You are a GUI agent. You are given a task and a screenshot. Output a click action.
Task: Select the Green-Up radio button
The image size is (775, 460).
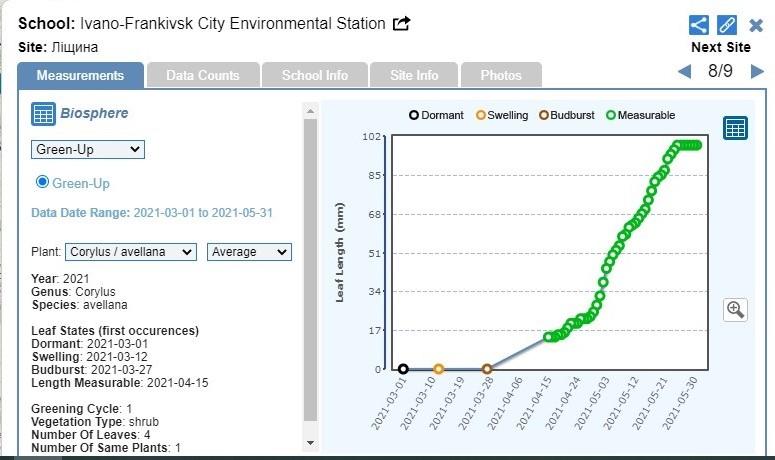42,182
